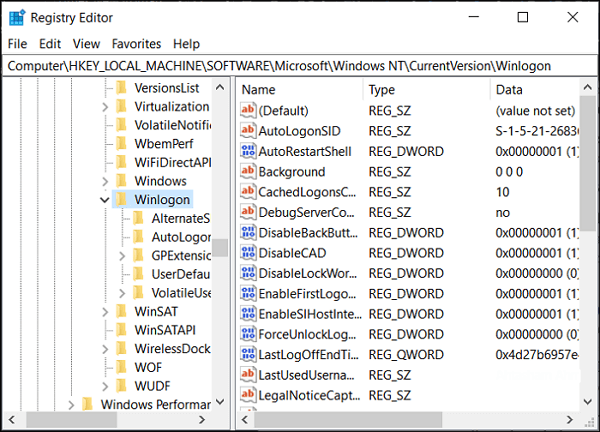This screenshot has width=600, height=432.
Task: Click the tree pane scroll up arrow
Action: [220, 87]
